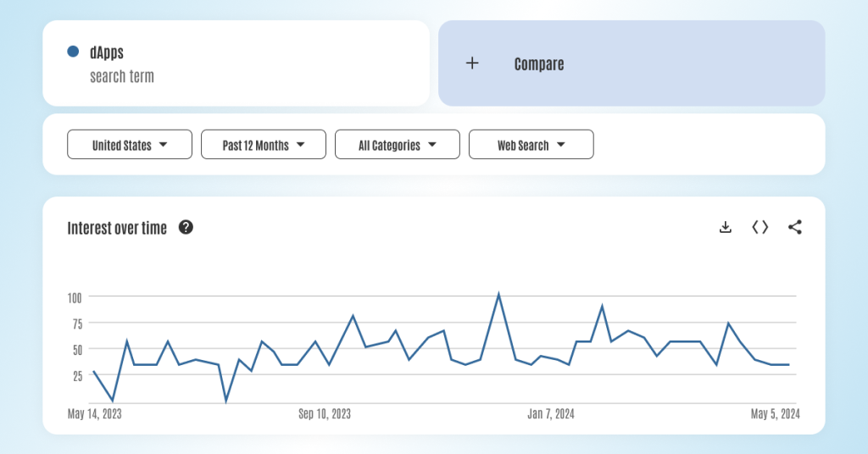Viewport: 868px width, 454px height.
Task: Edit the dApps search term field
Action: (107, 53)
